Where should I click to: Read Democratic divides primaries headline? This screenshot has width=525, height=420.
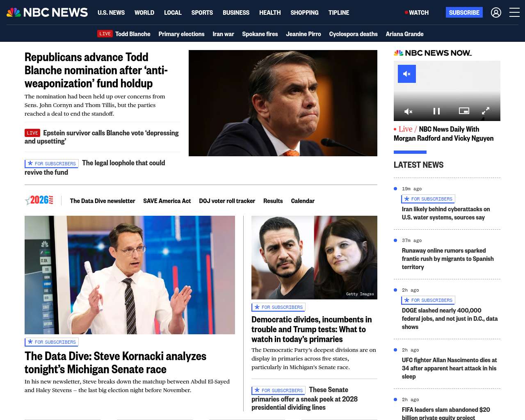(x=312, y=329)
